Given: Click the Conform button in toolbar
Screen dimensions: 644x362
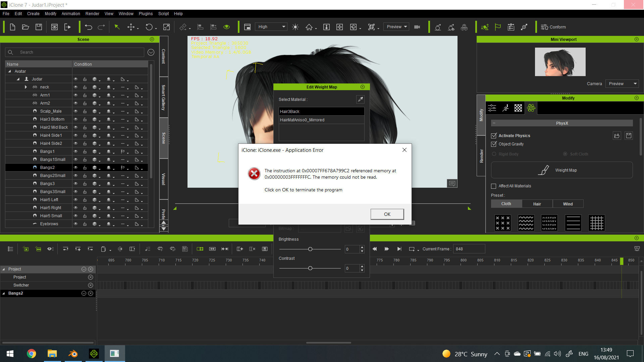Looking at the screenshot, I should 553,27.
